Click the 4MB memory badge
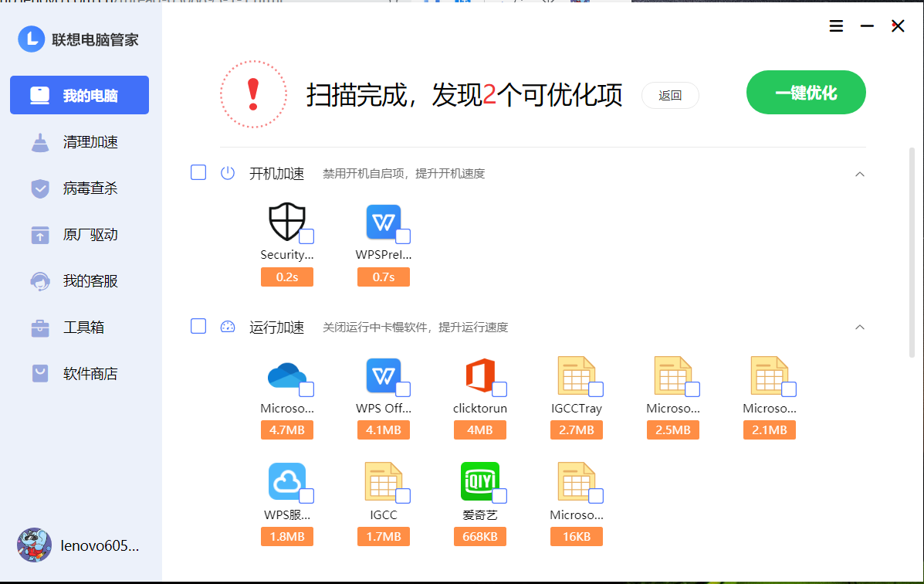 tap(479, 430)
